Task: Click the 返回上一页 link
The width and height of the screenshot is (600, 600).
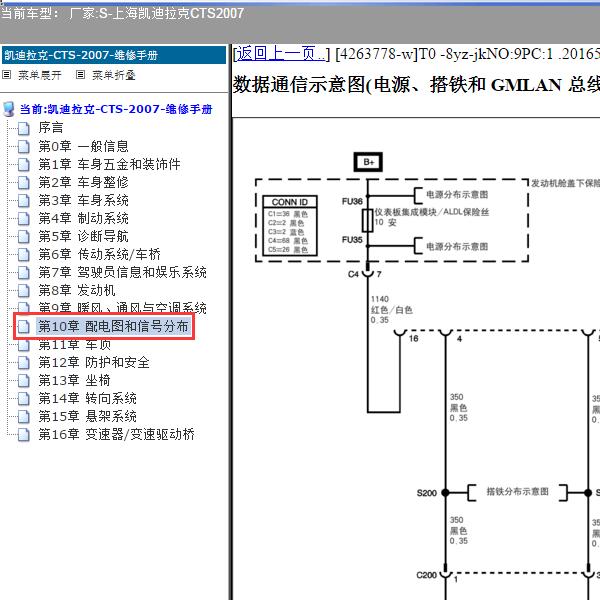Action: click(x=281, y=54)
